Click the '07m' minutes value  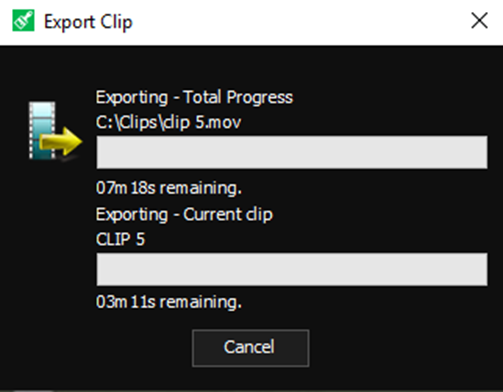pos(112,188)
